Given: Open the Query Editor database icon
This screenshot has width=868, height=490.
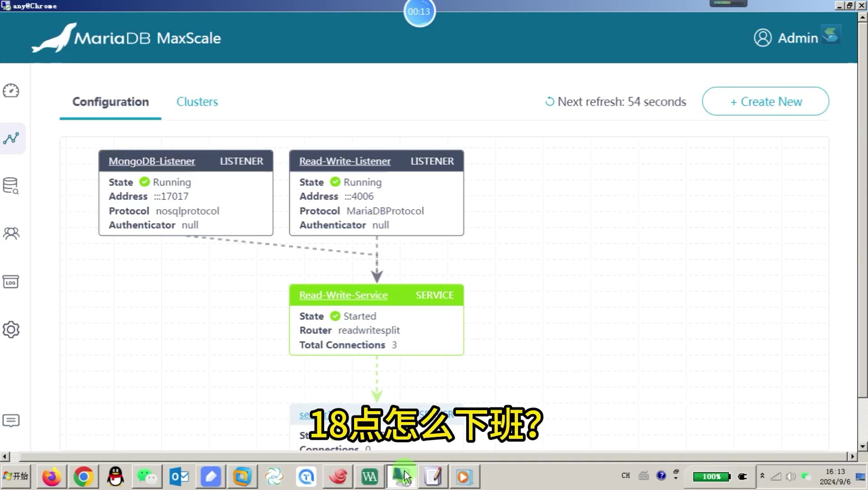Looking at the screenshot, I should 11,185.
